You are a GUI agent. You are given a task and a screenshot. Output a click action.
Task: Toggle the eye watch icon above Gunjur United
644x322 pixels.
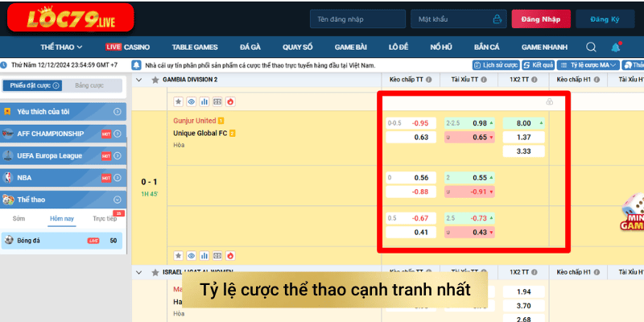[x=192, y=101]
